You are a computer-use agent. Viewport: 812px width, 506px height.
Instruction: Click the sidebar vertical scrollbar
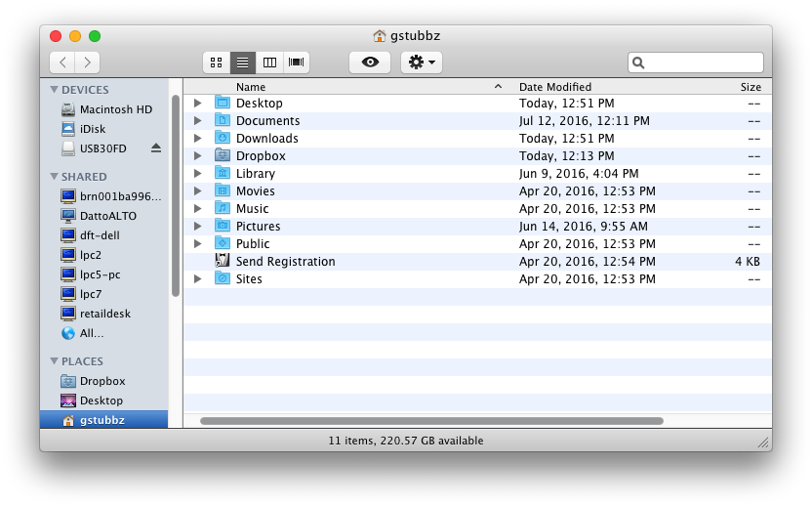tap(176, 196)
